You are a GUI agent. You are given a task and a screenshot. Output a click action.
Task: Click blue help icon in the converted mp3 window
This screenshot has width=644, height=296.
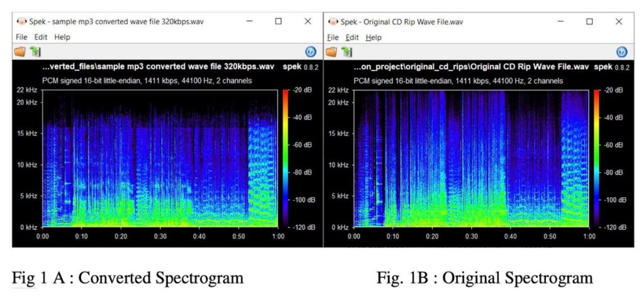[309, 52]
